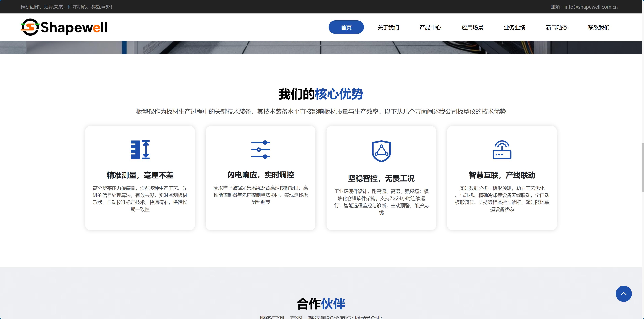
Task: Click the back-to-top arrow button
Action: [x=623, y=294]
